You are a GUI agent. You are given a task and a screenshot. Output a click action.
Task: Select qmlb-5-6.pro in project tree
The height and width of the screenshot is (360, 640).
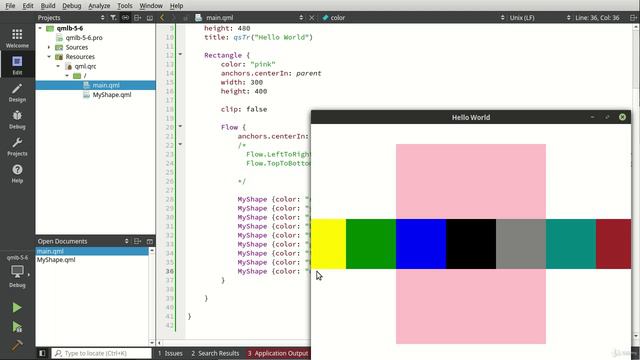click(84, 38)
